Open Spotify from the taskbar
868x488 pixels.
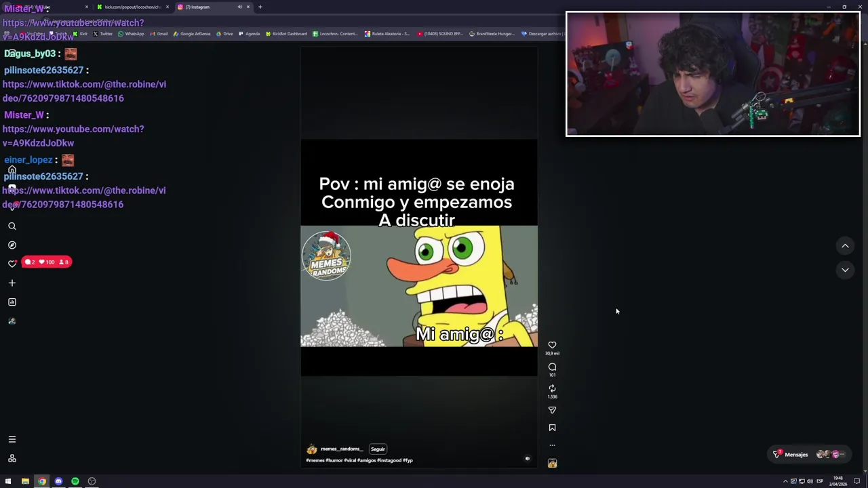(x=75, y=481)
